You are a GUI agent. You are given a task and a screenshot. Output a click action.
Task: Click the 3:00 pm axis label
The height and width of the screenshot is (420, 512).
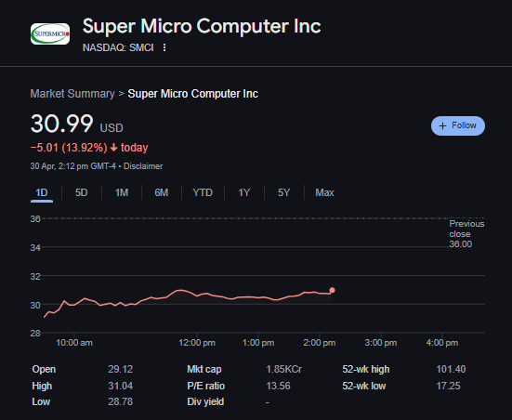pyautogui.click(x=381, y=343)
